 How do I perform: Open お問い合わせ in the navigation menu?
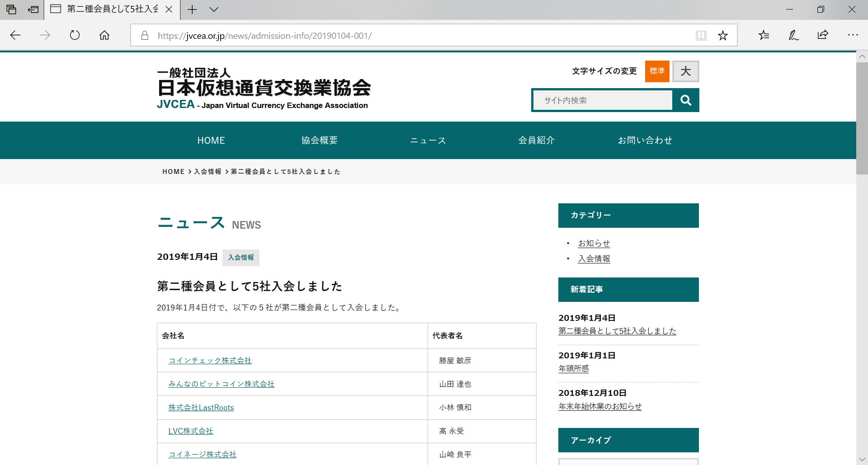click(645, 141)
